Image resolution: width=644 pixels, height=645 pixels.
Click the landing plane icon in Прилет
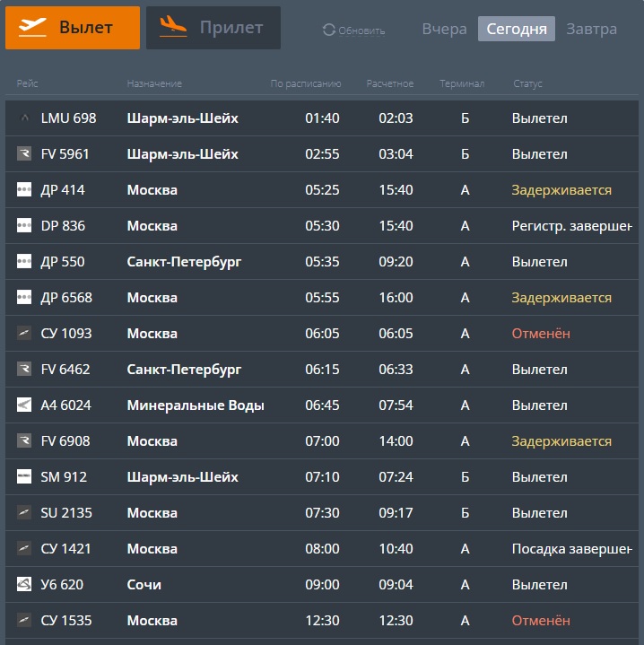coord(173,26)
